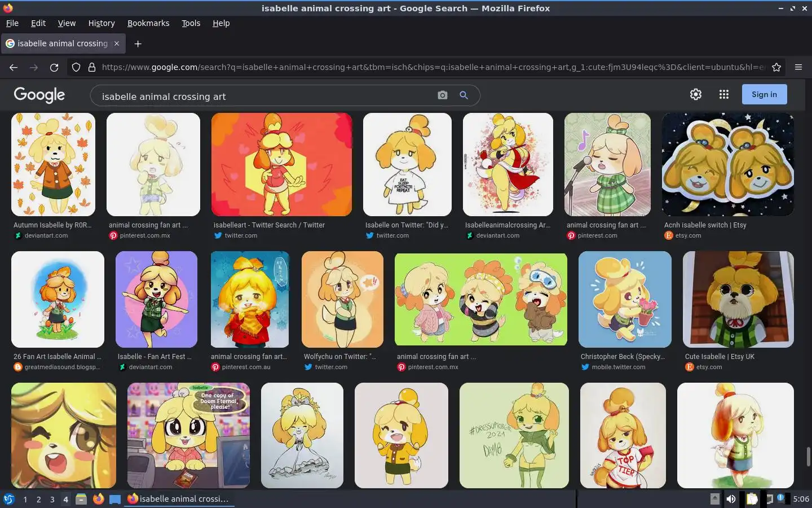Click the page vertical scrollbar thumb
The height and width of the screenshot is (508, 812).
coord(808,457)
